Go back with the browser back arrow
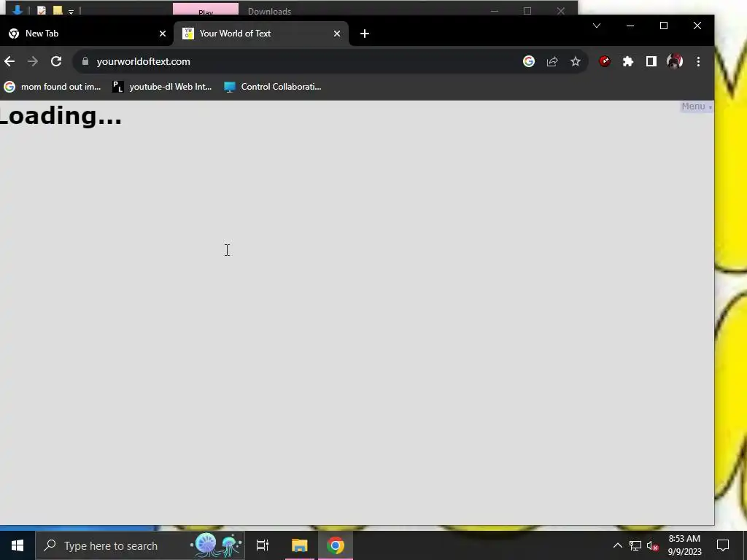The image size is (747, 560). (9, 61)
